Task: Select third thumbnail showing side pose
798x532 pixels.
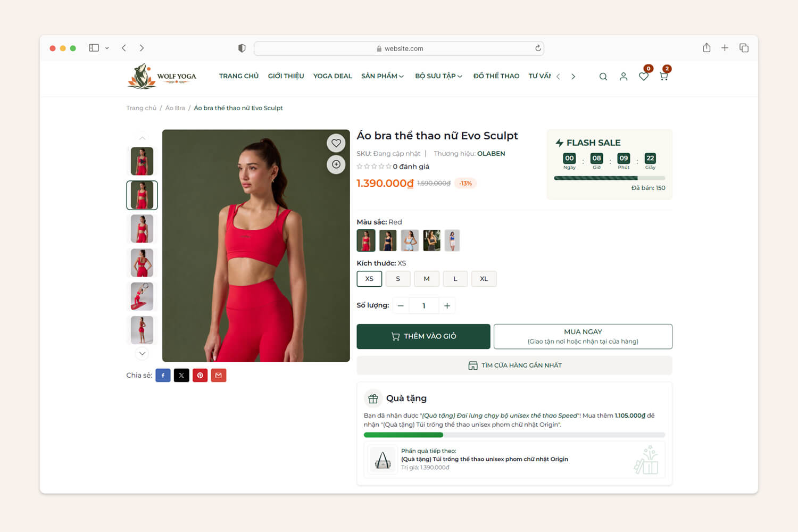Action: [142, 229]
